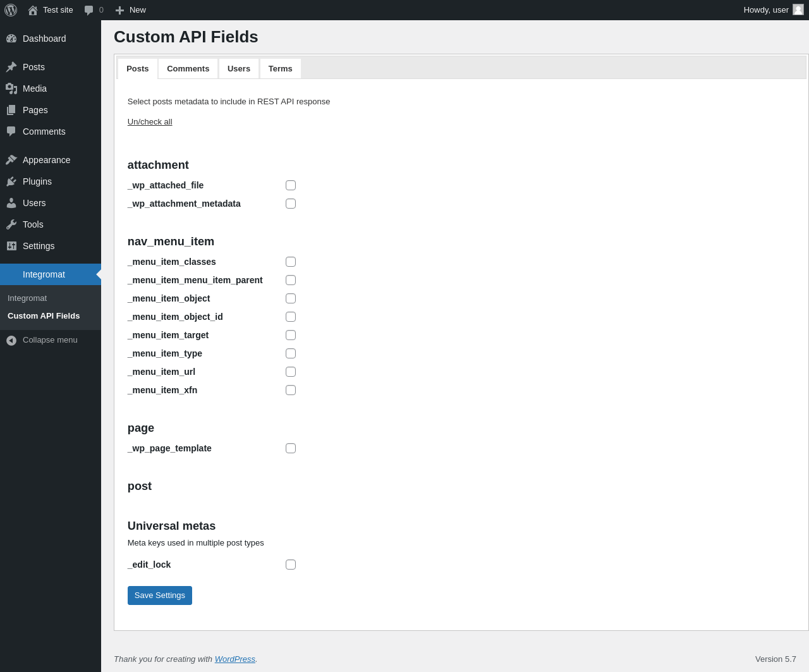
Task: Click the comments bubble icon in admin bar
Action: click(x=89, y=10)
